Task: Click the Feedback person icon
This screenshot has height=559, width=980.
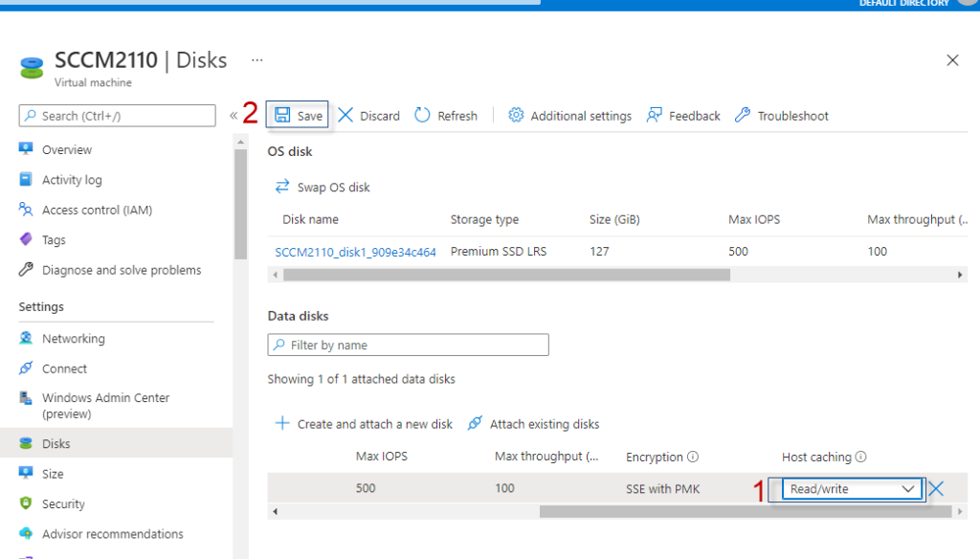Action: (655, 115)
